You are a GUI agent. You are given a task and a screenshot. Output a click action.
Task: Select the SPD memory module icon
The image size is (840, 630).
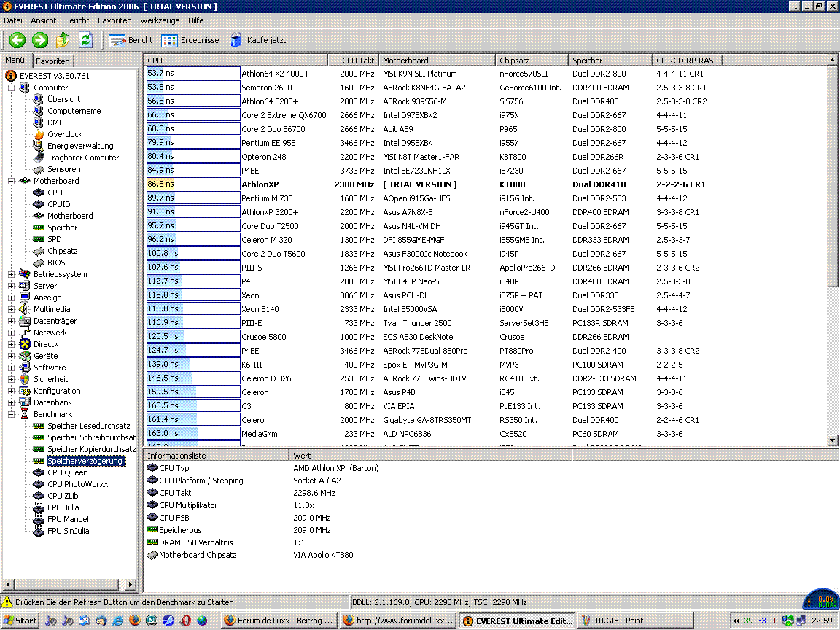39,239
